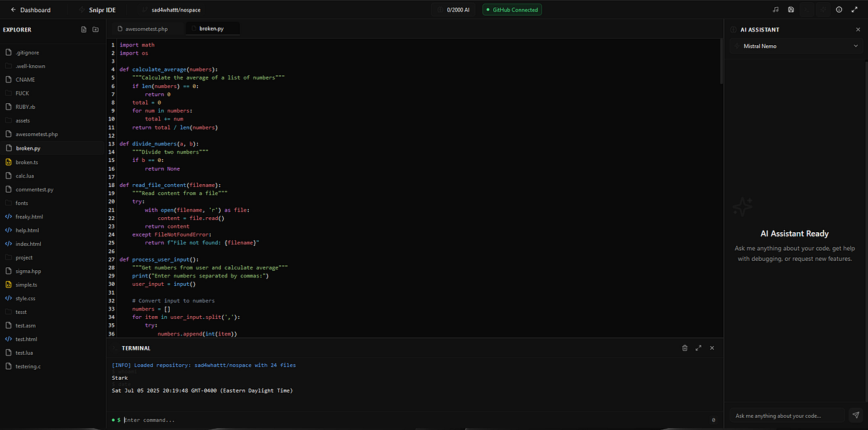
Task: Open the sad4whattt/nospace repository selector
Action: 170,10
